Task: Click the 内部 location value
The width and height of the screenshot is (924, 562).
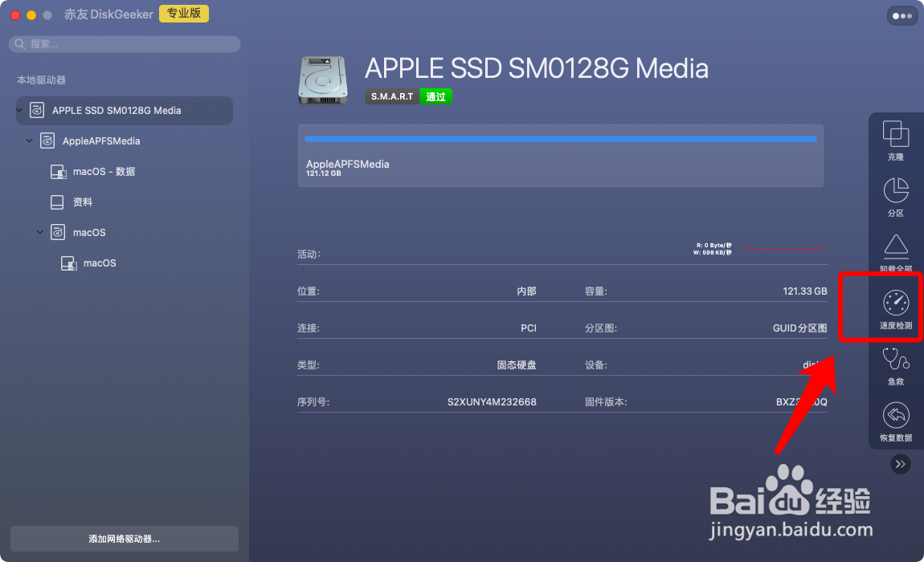Action: 526,291
